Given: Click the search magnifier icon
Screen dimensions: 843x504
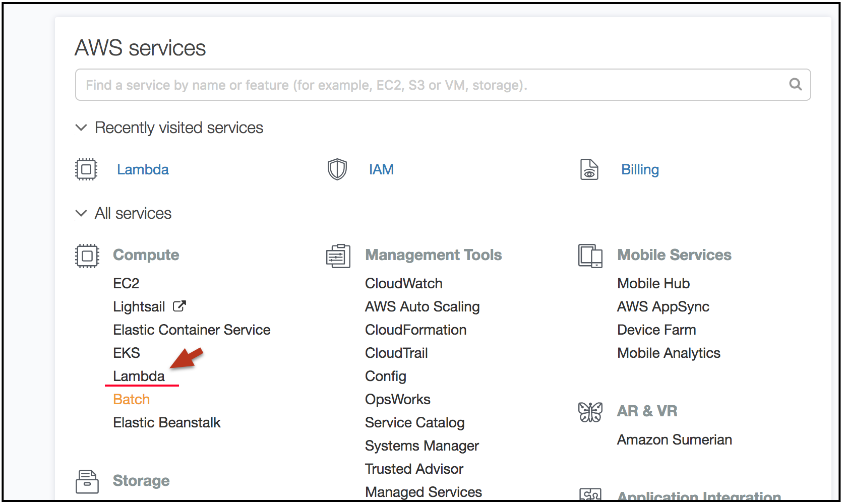Looking at the screenshot, I should (795, 84).
